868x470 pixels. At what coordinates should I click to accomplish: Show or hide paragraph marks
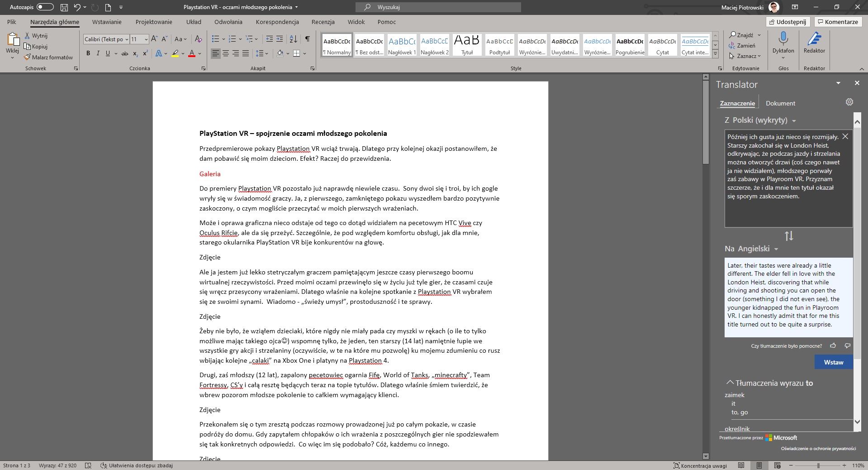[x=308, y=39]
